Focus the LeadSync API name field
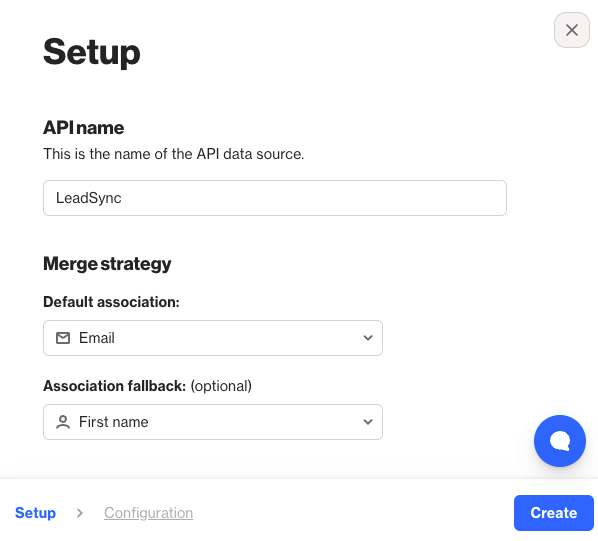Screen dimensions: 598x541 coord(275,198)
